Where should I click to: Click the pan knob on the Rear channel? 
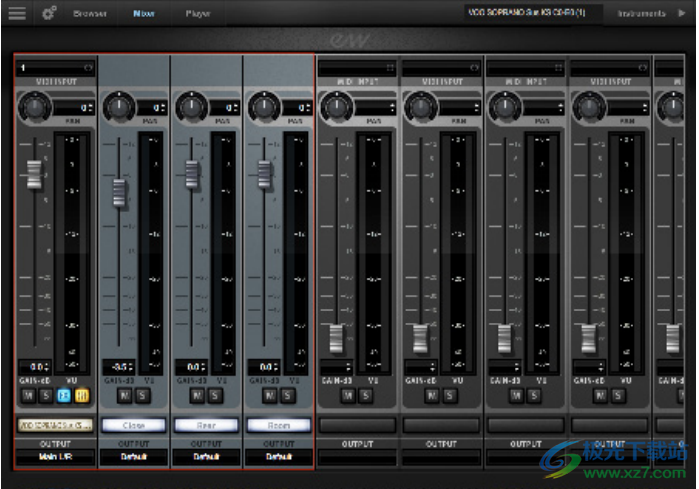point(192,107)
